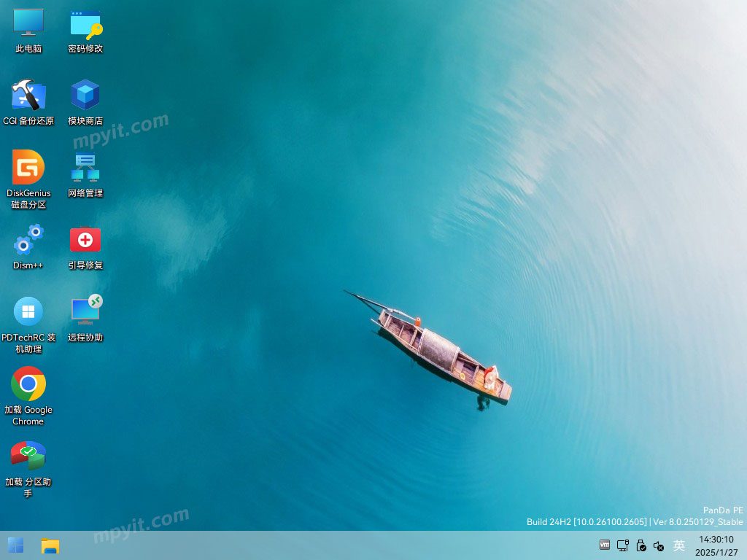Click the taskbar date 2025/1/27

(716, 553)
